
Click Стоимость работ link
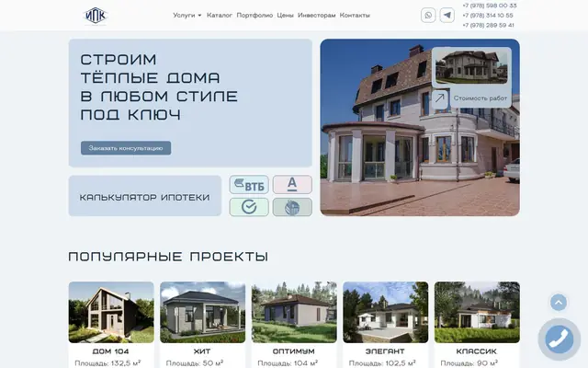pos(481,98)
